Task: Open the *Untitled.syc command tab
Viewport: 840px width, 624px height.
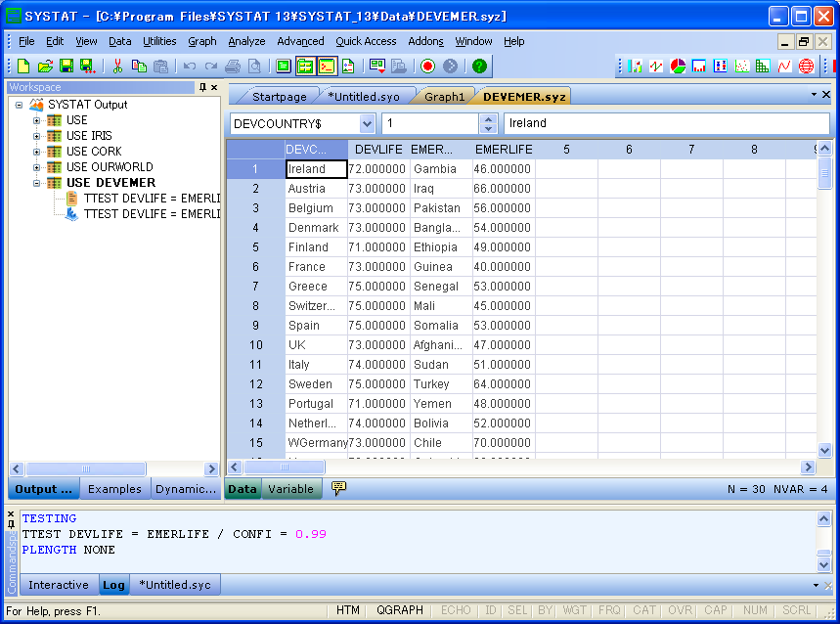Action: 175,585
